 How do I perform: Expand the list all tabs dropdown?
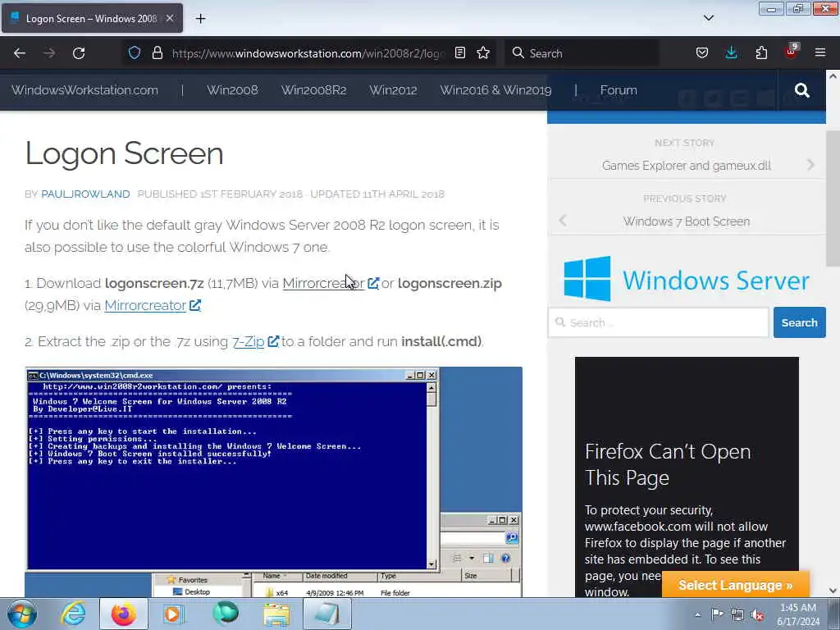point(708,18)
